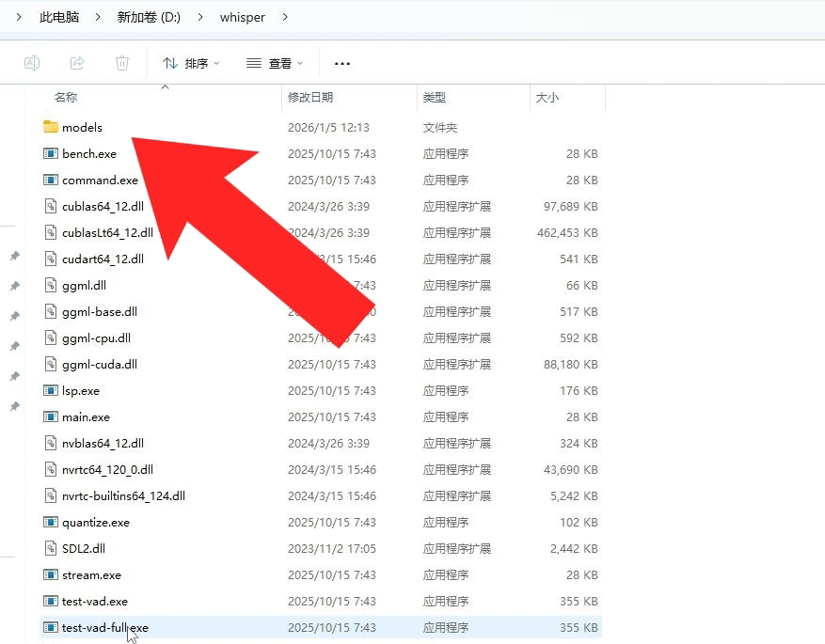This screenshot has width=825, height=644.
Task: Select the bench.exe file icon
Action: pos(51,153)
